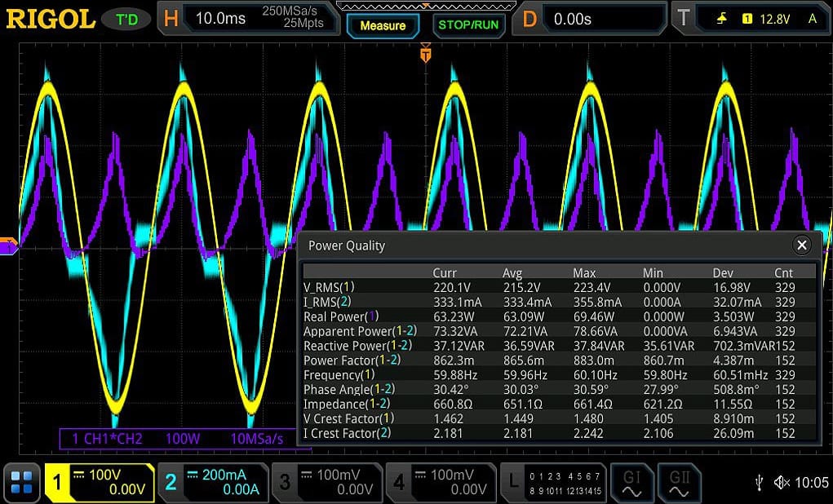Tap the USB connection icon
This screenshot has height=504, width=833.
[x=759, y=483]
